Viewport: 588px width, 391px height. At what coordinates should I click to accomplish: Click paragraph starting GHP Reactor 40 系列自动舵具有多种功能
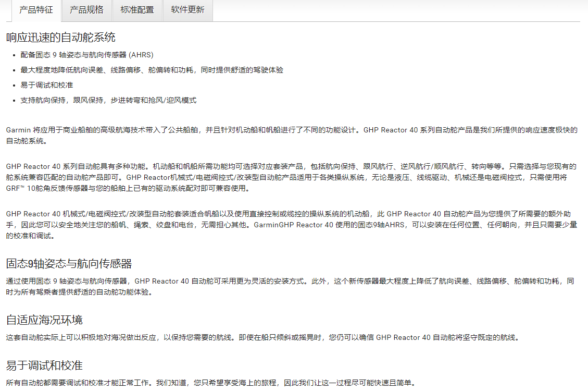point(291,167)
